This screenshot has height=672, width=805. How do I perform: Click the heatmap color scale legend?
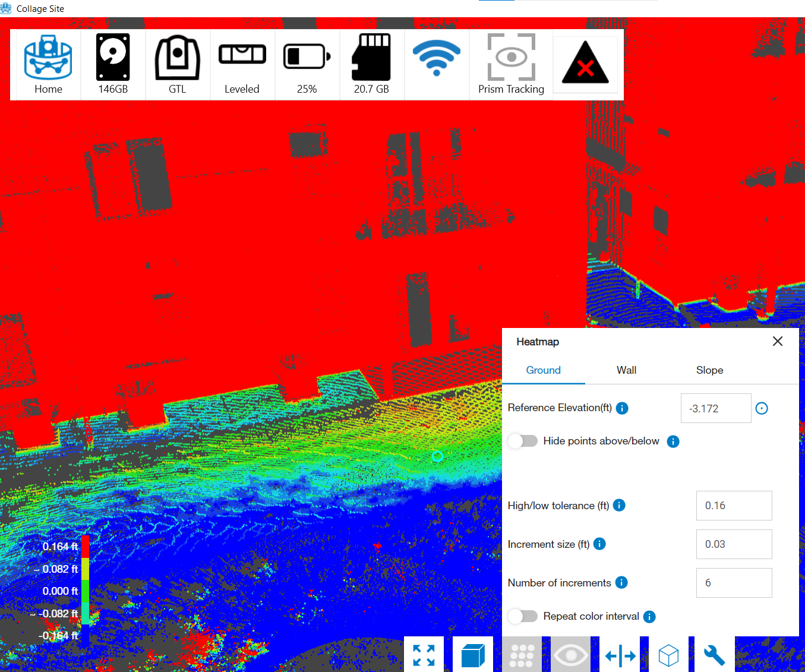(85, 588)
